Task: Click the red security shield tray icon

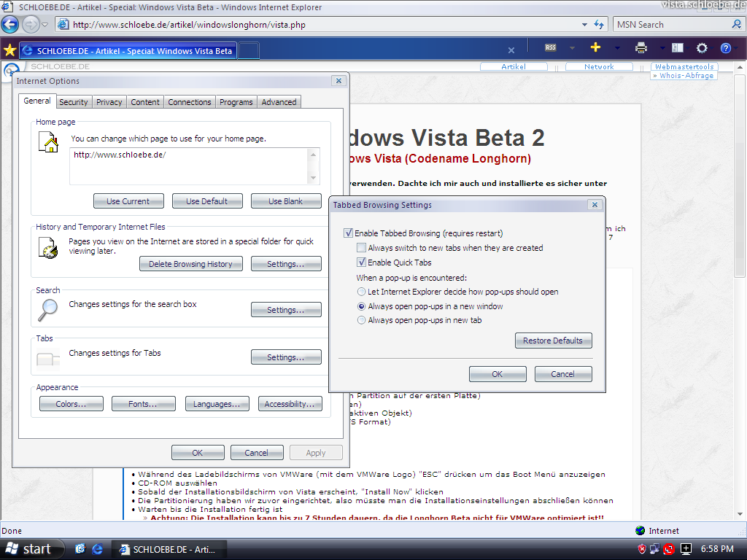Action: [x=642, y=549]
